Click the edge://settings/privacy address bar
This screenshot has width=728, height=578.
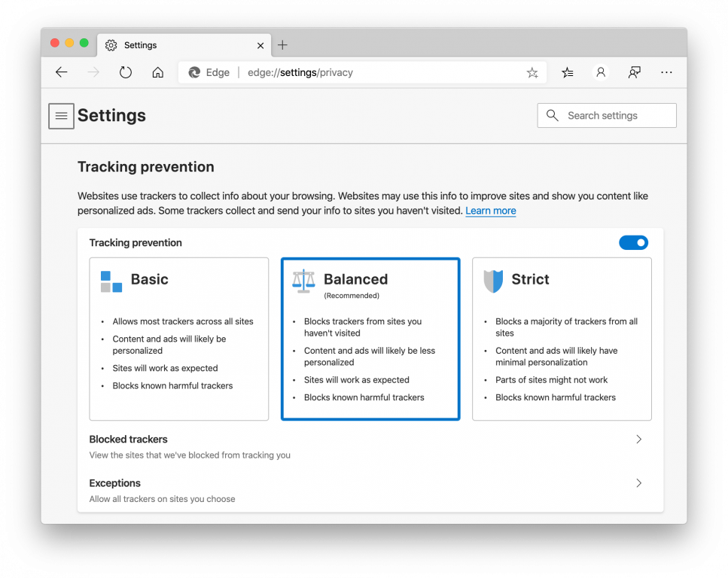point(362,72)
